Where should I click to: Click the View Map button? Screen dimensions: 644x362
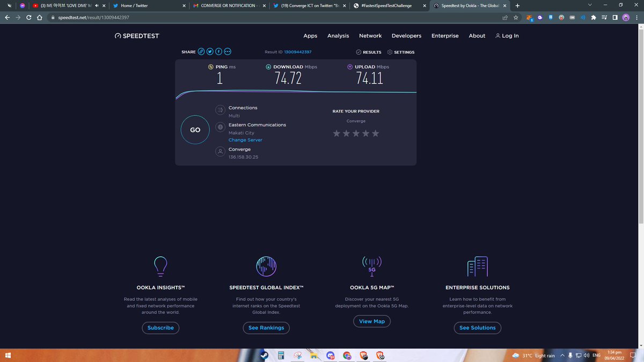coord(372,321)
